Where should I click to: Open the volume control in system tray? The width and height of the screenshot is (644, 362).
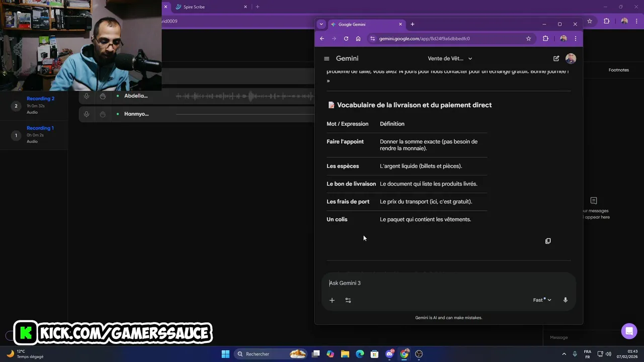tap(608, 354)
